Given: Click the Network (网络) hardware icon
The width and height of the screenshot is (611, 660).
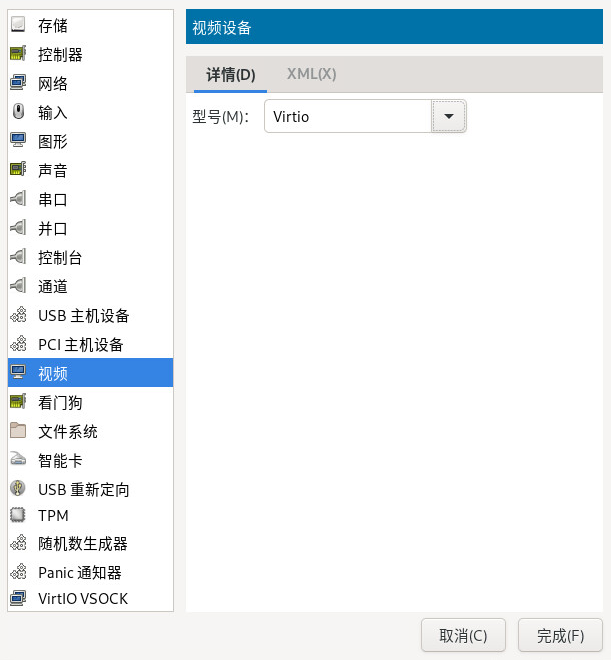Looking at the screenshot, I should coord(18,83).
